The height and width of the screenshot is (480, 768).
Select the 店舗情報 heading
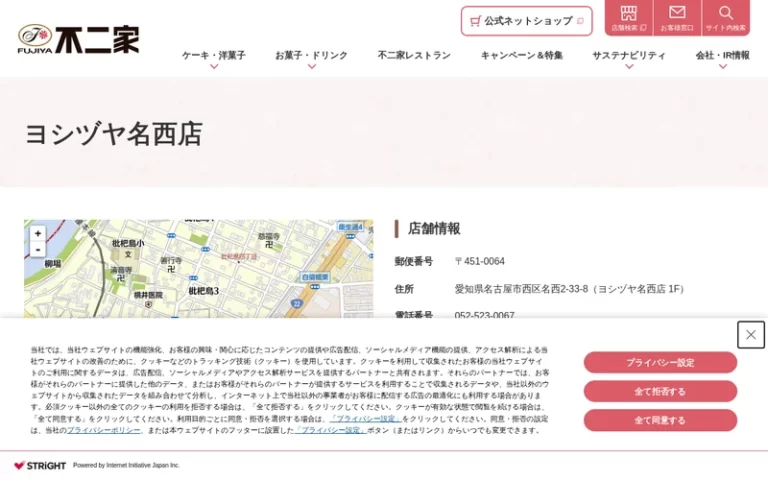pyautogui.click(x=434, y=229)
